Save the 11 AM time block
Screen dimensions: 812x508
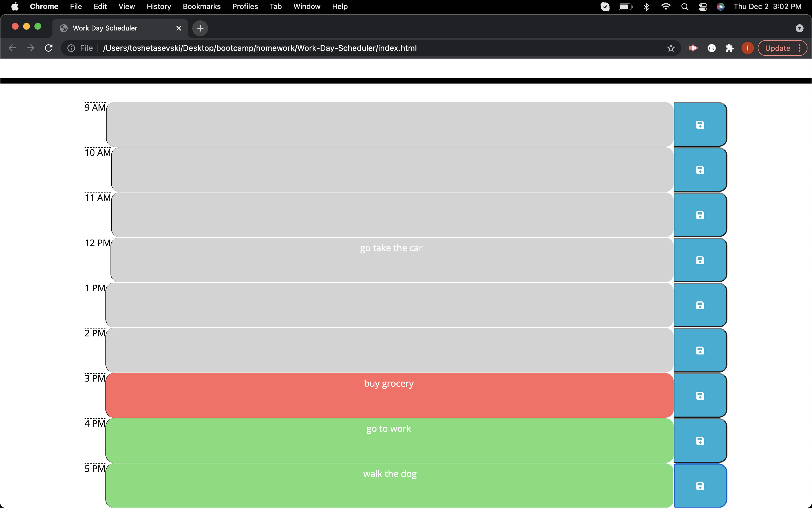point(700,215)
